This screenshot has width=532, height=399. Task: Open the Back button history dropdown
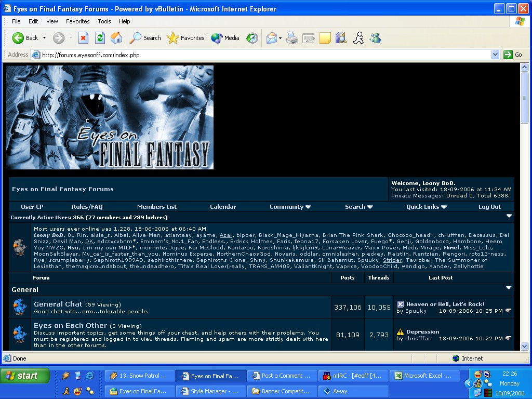click(x=44, y=38)
